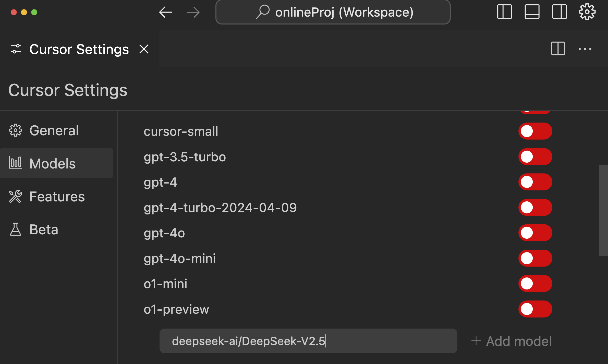Viewport: 608px width, 364px height.
Task: Toggle the gpt-3.5-turbo model switch
Action: pyautogui.click(x=535, y=157)
